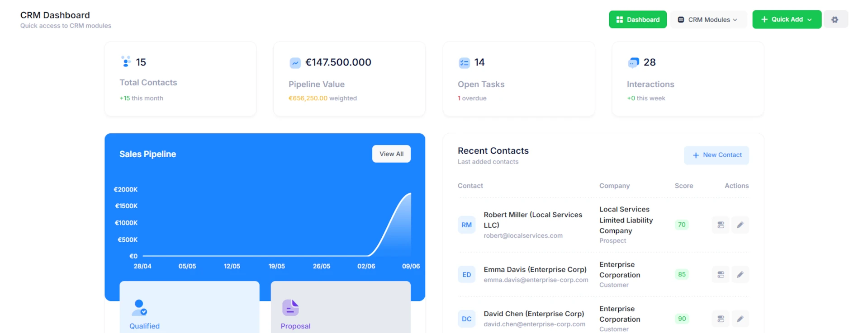Image resolution: width=868 pixels, height=333 pixels.
Task: Click the ED avatar badge
Action: tap(466, 274)
